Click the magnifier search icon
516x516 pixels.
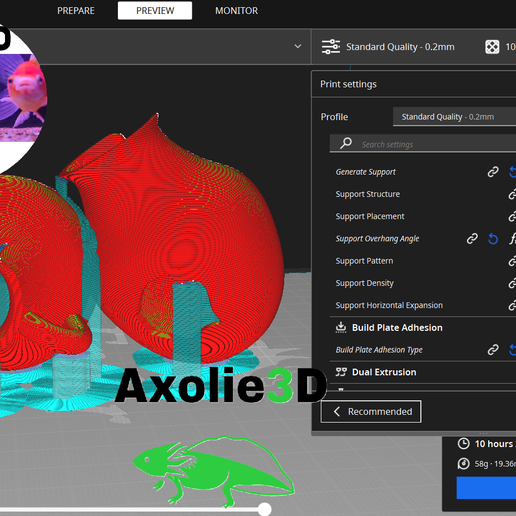click(x=346, y=143)
